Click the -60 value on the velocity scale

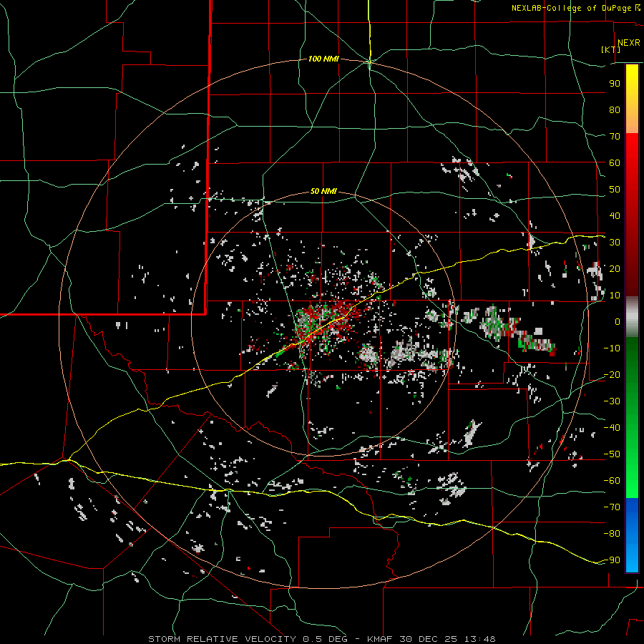612,481
